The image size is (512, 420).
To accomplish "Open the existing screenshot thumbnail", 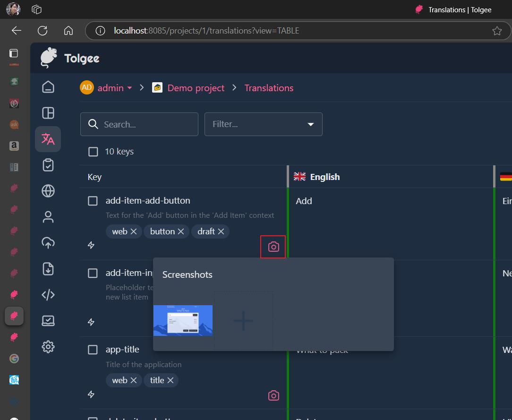I will [183, 320].
